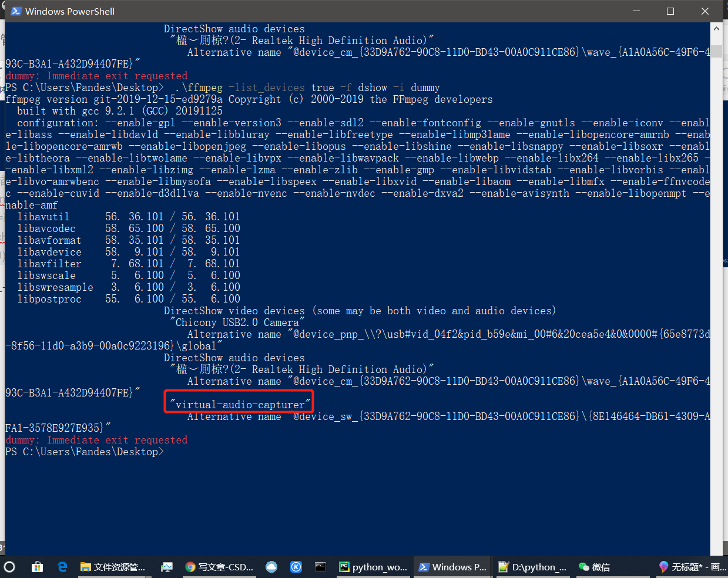Switch to Chrome 写文章-CSD taskbar window
Screen dimensions: 728x578
219,567
